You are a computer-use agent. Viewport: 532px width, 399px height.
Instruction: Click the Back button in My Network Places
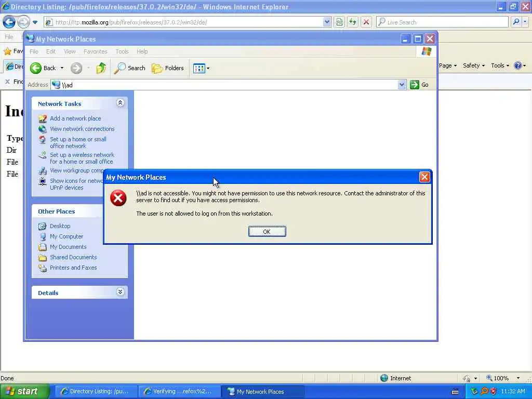[x=43, y=68]
